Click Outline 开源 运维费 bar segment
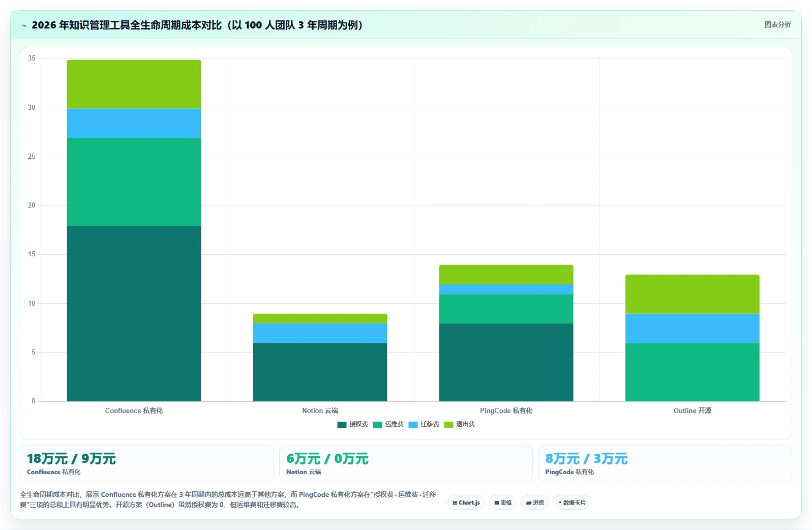 692,372
